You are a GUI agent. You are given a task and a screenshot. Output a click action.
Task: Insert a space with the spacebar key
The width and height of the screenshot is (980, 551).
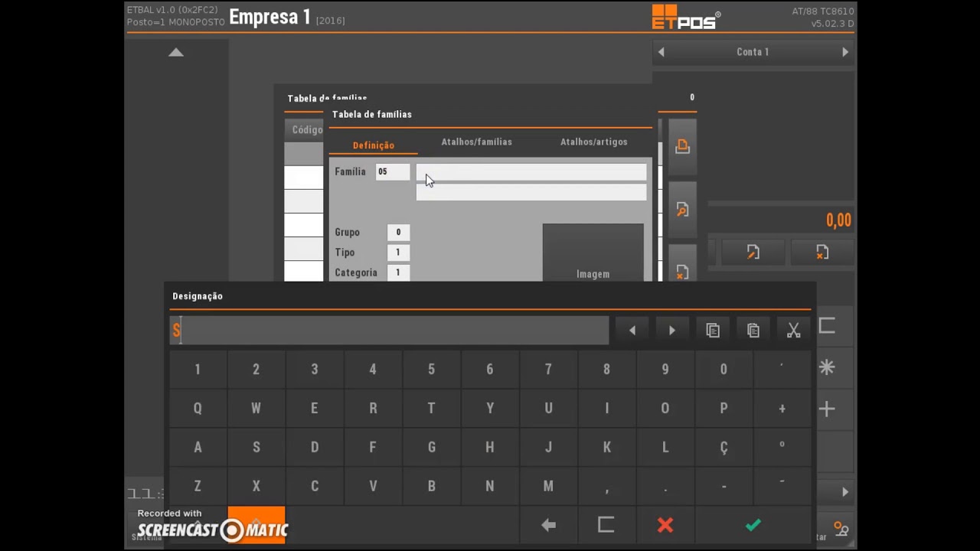606,525
